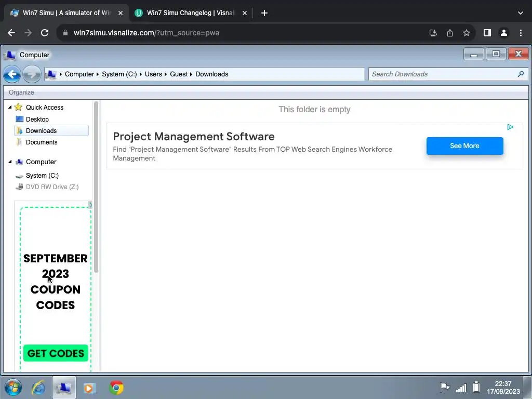This screenshot has width=532, height=399.
Task: Launch Chrome from the simulated taskbar
Action: point(116,388)
